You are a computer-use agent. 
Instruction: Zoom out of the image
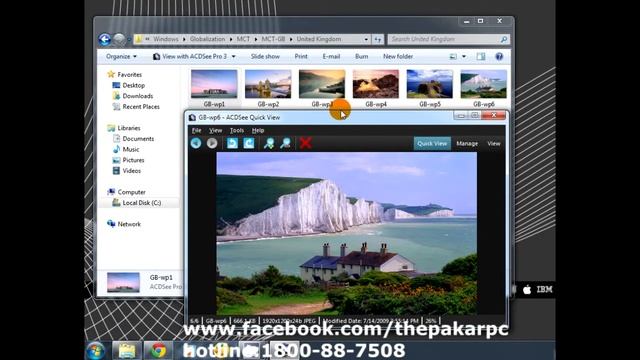[x=285, y=143]
